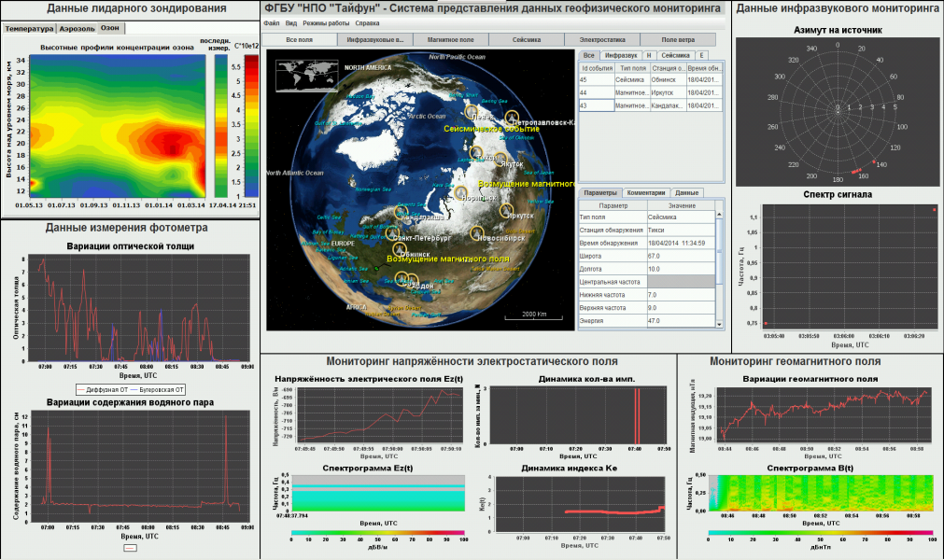The width and height of the screenshot is (944, 560).
Task: Switch to the Температура tab
Action: 29,28
